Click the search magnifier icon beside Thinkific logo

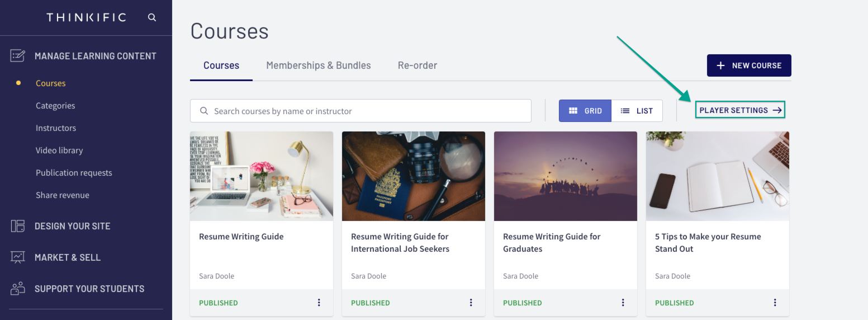click(152, 17)
